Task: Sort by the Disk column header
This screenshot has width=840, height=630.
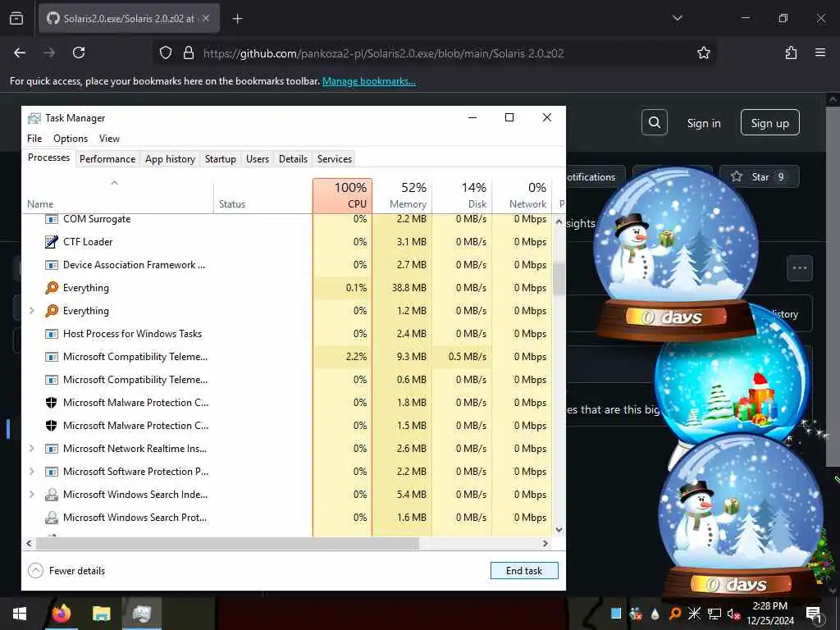Action: [462, 195]
